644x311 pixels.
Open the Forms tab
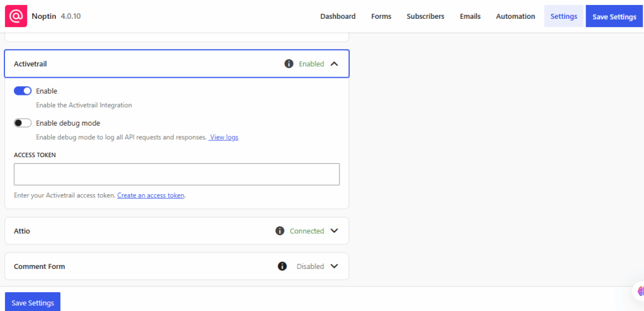381,16
